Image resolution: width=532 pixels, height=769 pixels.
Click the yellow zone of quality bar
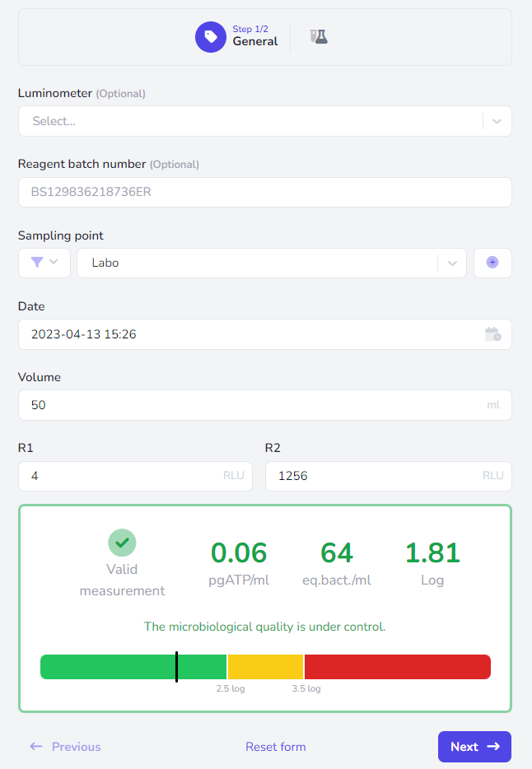click(x=265, y=667)
